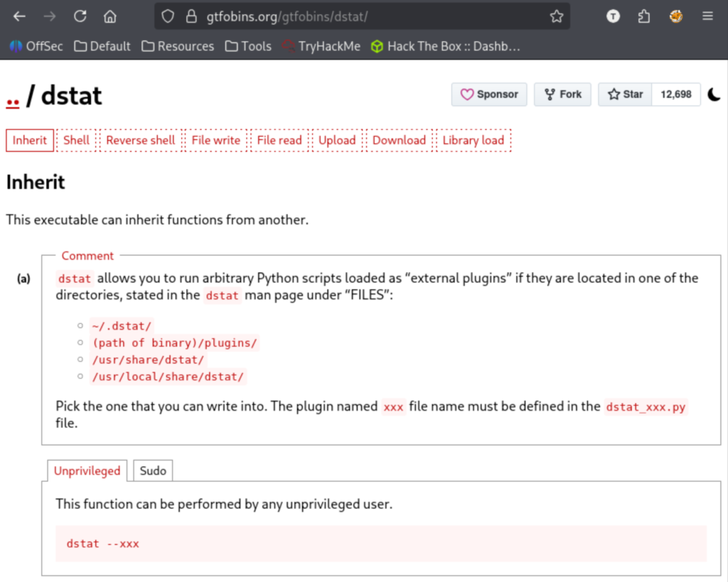
Task: Open the Firefox hamburger menu
Action: [x=707, y=16]
